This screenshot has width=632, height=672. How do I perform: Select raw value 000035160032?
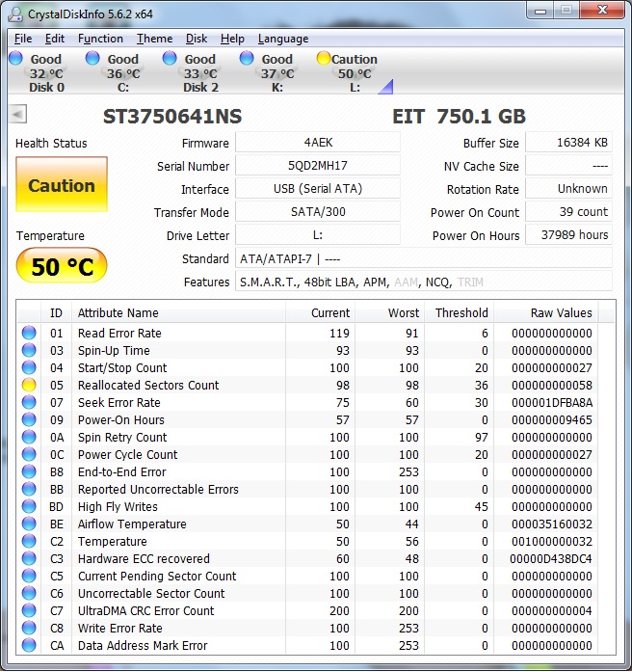[551, 524]
